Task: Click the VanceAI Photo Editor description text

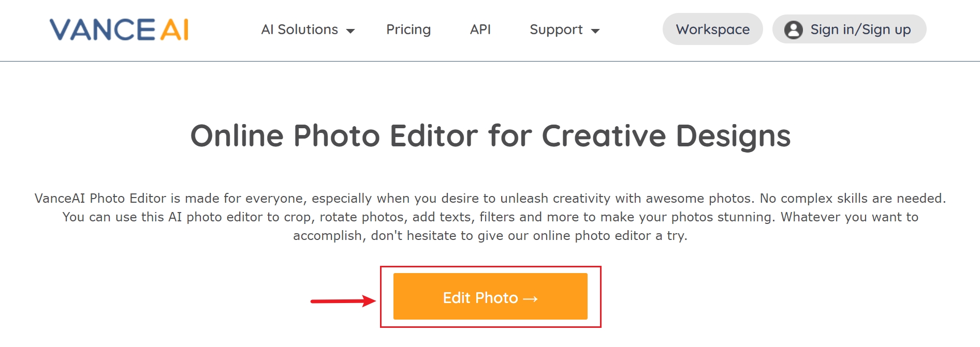Action: pyautogui.click(x=490, y=217)
